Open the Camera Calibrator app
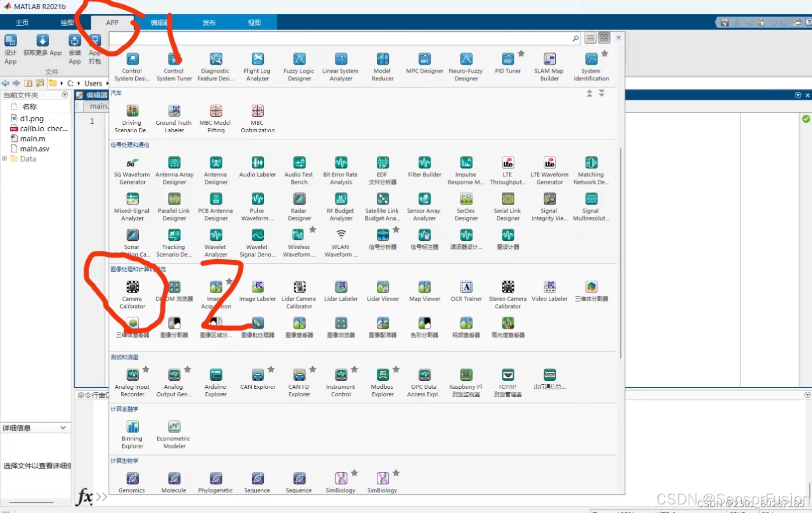812x513 pixels. pyautogui.click(x=132, y=294)
